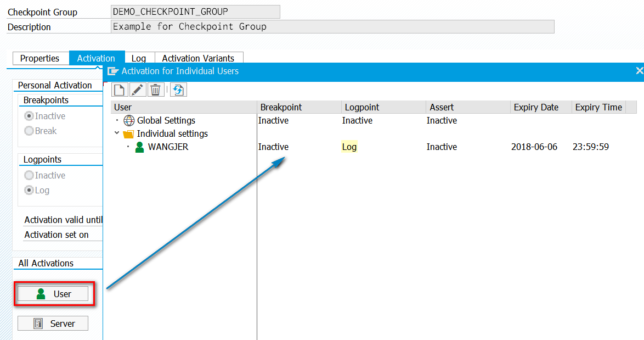Click the Expiry Time column header
The image size is (644, 340).
tap(599, 107)
